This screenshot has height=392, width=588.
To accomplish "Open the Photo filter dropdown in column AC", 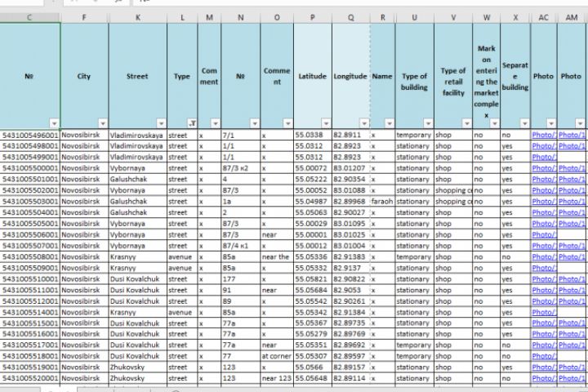I will 551,123.
